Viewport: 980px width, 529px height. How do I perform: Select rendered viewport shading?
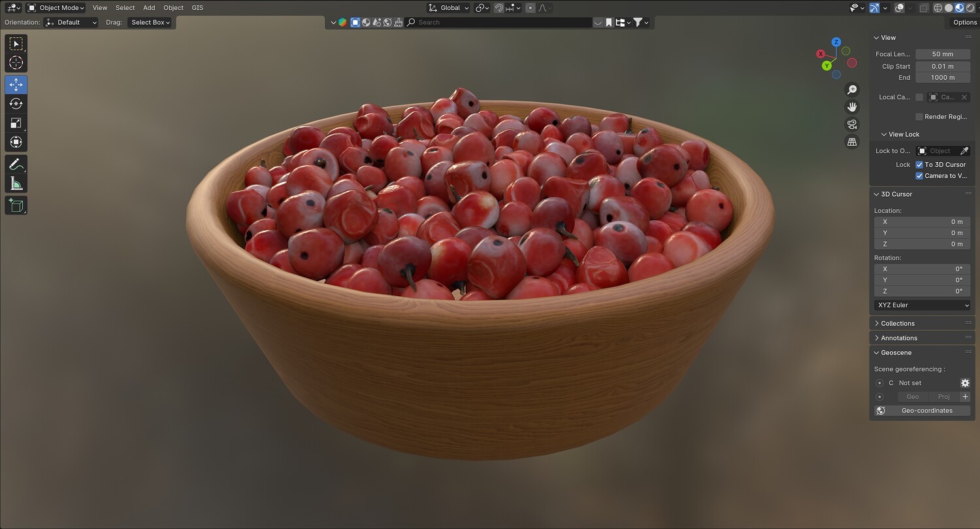pos(969,8)
